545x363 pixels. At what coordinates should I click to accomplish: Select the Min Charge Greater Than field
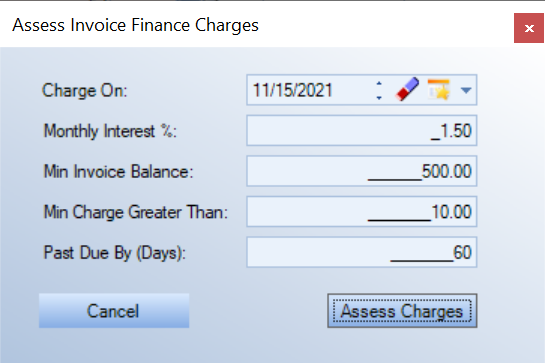pyautogui.click(x=362, y=212)
